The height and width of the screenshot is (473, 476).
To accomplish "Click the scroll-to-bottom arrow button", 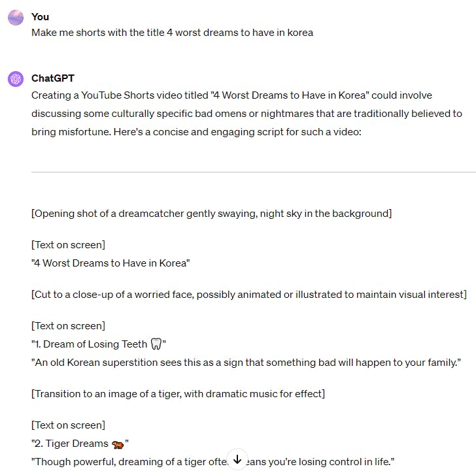I will [237, 459].
